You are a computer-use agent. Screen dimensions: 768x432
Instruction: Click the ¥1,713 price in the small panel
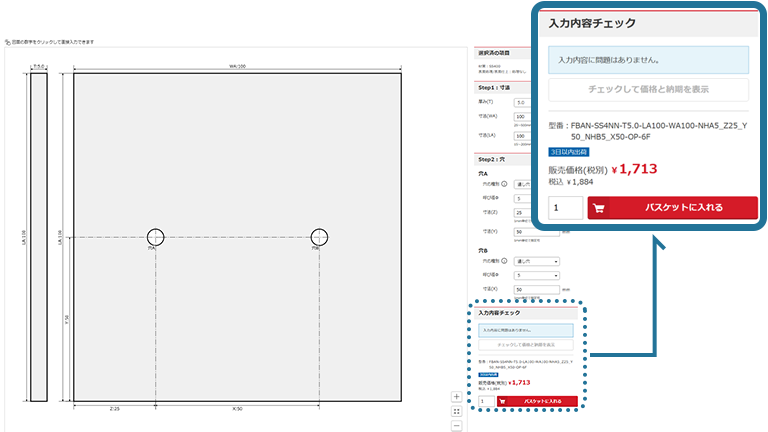coord(519,383)
